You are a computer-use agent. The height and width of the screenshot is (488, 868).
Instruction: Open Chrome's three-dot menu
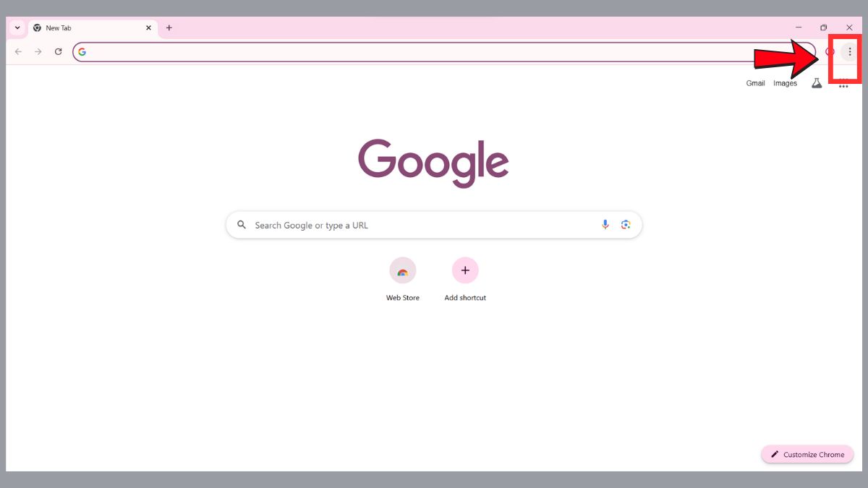click(849, 51)
